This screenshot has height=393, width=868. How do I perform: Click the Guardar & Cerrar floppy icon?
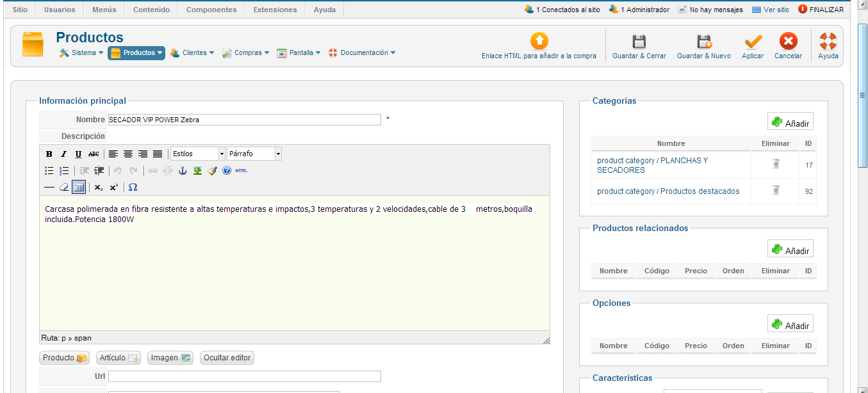[x=639, y=42]
